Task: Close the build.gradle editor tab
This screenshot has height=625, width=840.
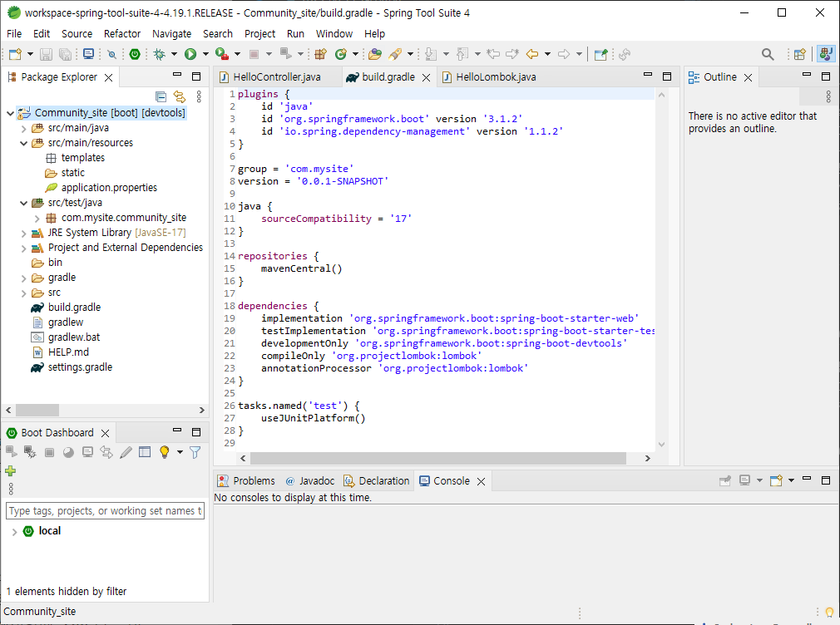Action: pos(427,77)
